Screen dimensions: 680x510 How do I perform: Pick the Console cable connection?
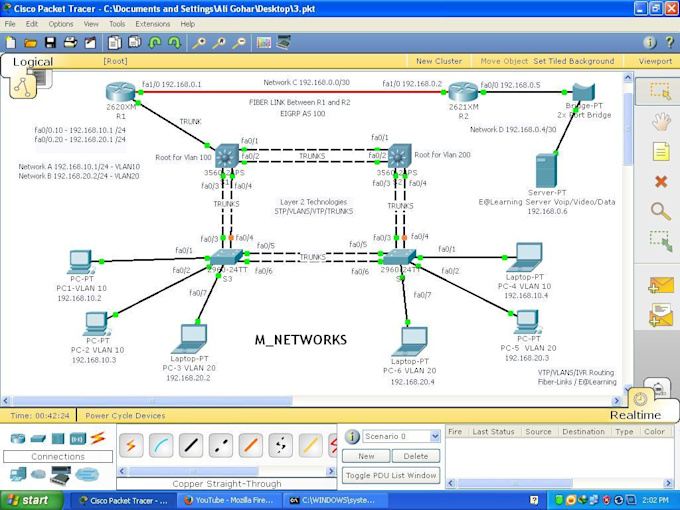[161, 445]
